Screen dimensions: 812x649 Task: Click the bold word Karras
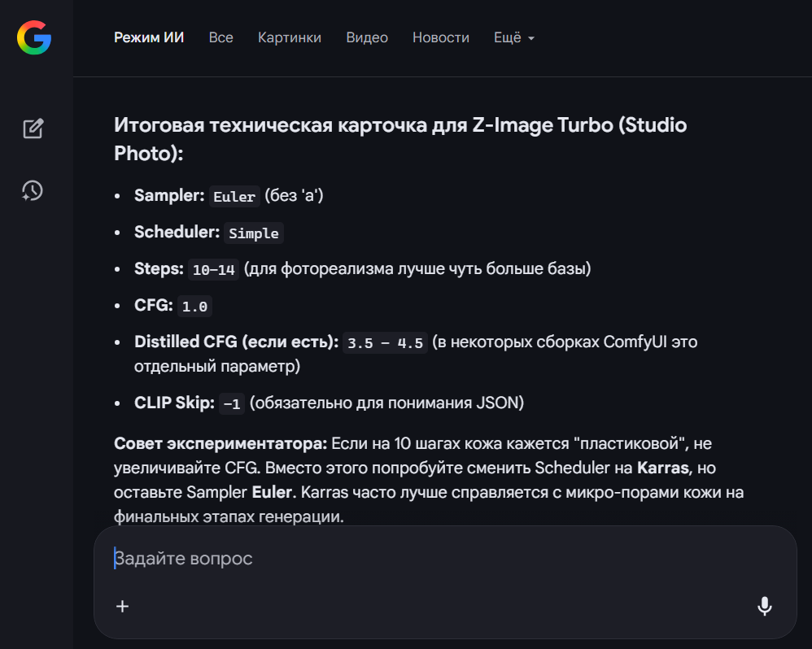[665, 468]
